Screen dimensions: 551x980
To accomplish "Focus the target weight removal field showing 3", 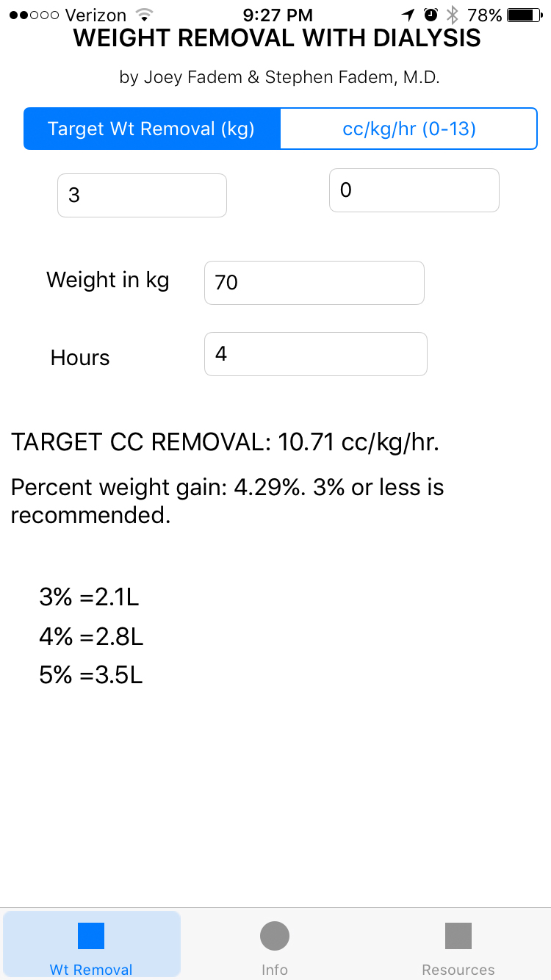I will [142, 195].
